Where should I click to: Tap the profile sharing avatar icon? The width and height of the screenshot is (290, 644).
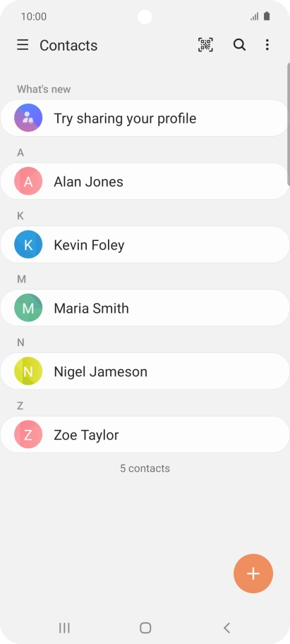(x=28, y=118)
